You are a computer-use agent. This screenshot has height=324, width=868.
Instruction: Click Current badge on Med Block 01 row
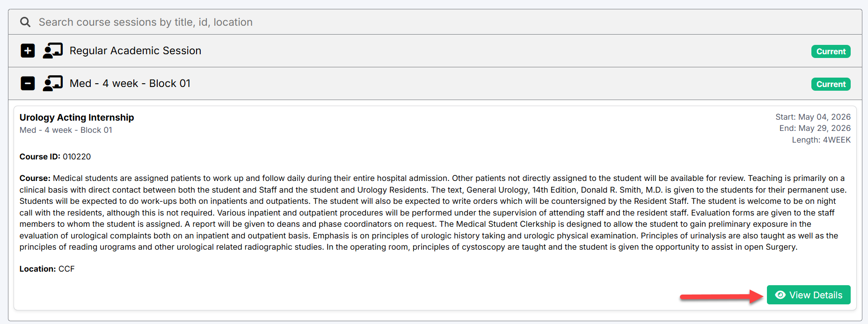pyautogui.click(x=831, y=84)
